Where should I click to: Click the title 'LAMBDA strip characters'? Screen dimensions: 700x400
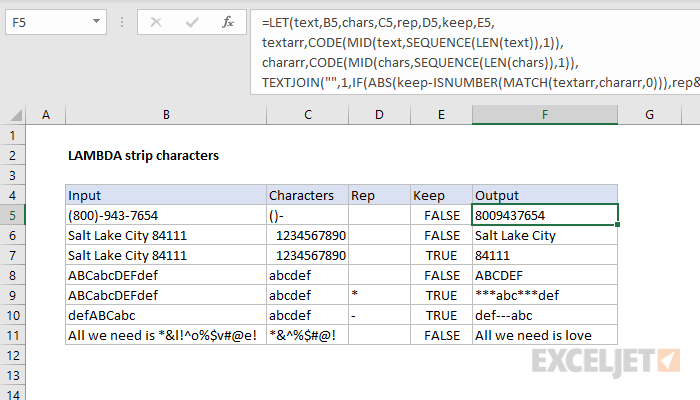143,155
